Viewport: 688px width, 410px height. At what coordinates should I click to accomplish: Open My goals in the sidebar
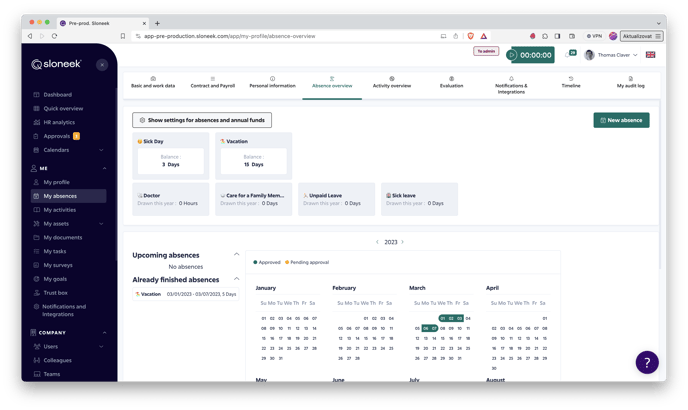55,279
